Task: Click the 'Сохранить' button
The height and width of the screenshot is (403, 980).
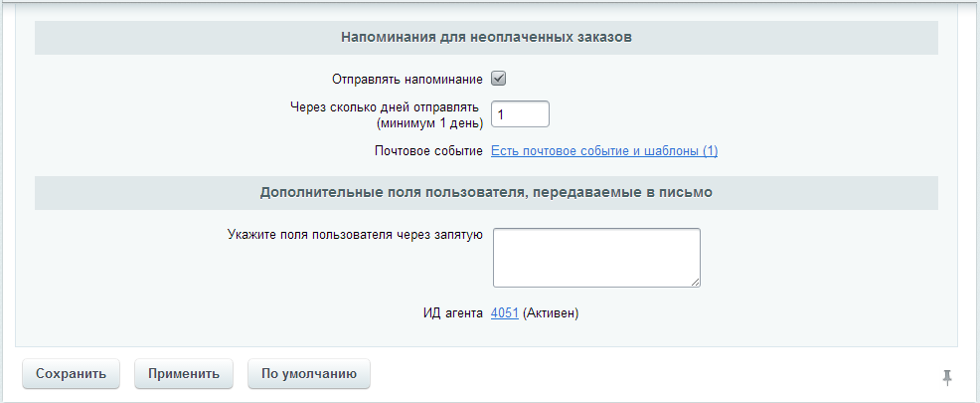Action: click(71, 374)
